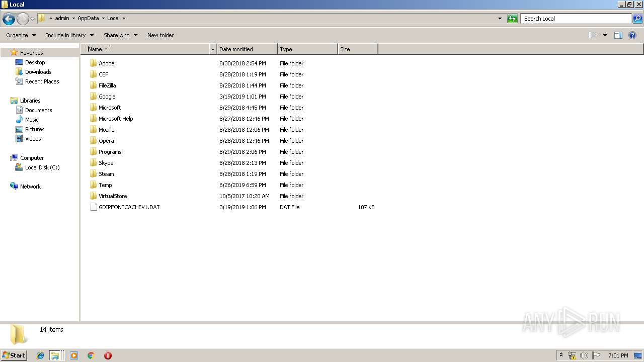Select the CEF folder icon
This screenshot has width=644, height=362.
coord(93,74)
